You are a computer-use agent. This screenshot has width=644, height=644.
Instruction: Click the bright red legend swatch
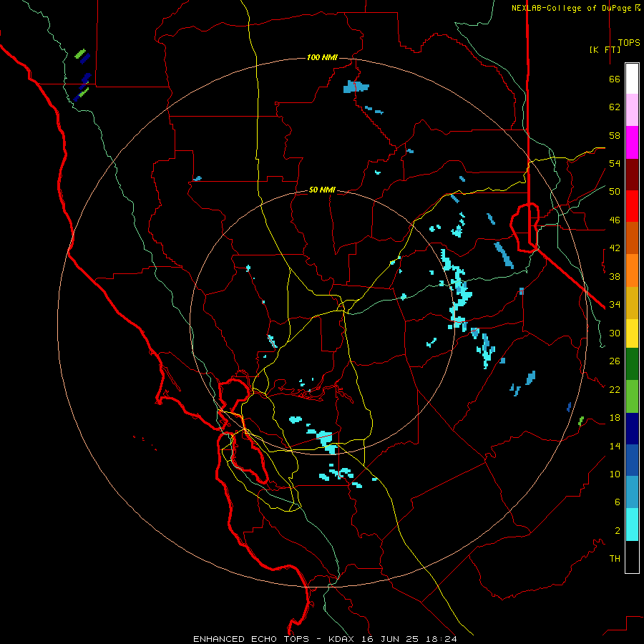tap(632, 206)
